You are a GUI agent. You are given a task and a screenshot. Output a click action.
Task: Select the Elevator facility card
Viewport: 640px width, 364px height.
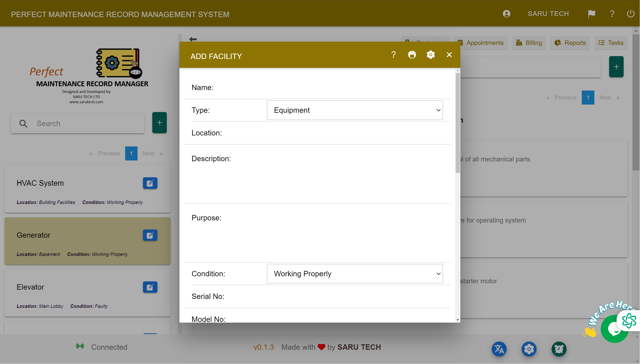click(87, 293)
